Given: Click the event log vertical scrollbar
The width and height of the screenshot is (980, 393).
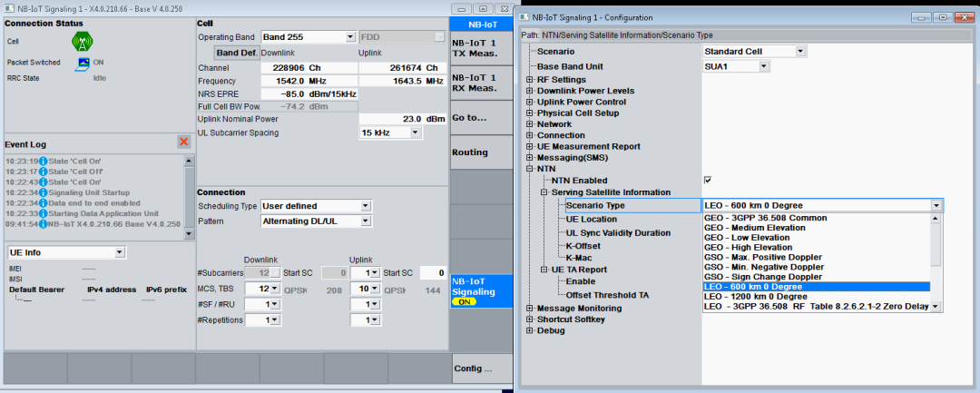Looking at the screenshot, I should 189,193.
